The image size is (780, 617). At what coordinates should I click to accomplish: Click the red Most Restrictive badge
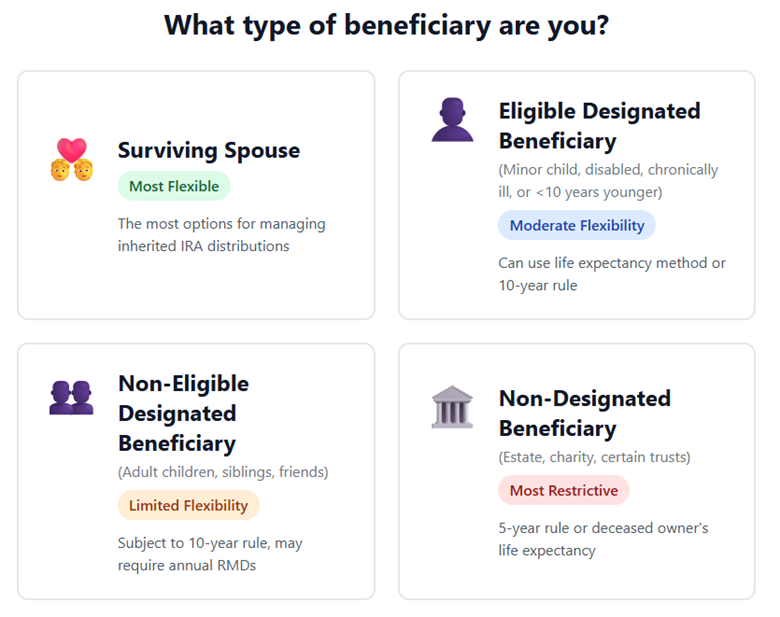pos(564,490)
